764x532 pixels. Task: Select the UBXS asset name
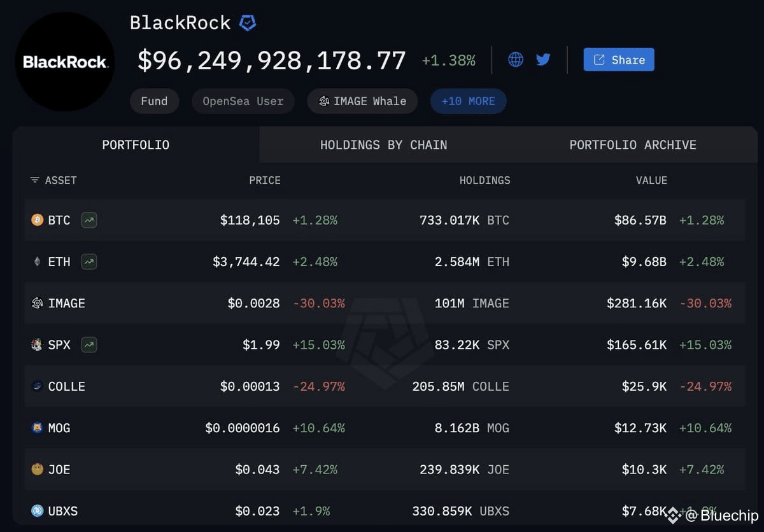[63, 511]
